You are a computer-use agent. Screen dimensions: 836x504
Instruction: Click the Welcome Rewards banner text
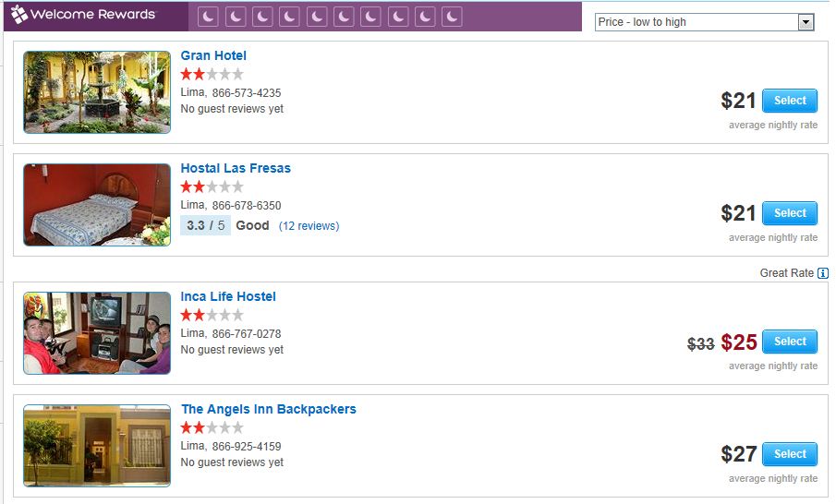[92, 15]
